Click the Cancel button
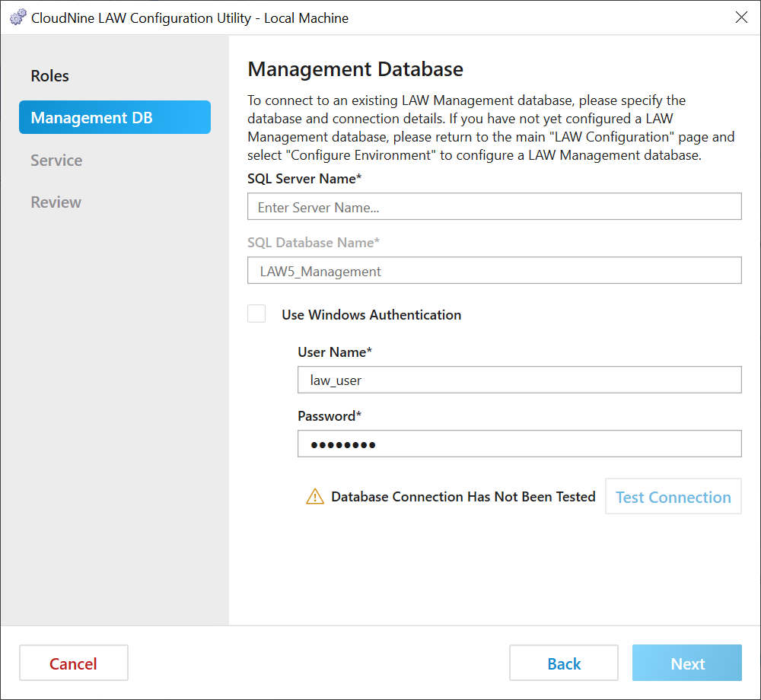 click(74, 663)
